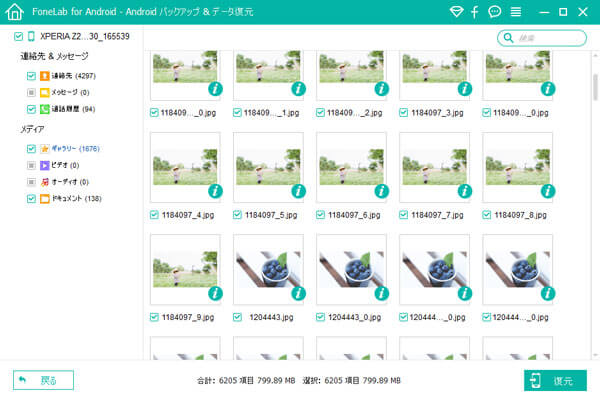Click the audio music note icon
Image resolution: width=600 pixels, height=399 pixels.
tap(45, 182)
